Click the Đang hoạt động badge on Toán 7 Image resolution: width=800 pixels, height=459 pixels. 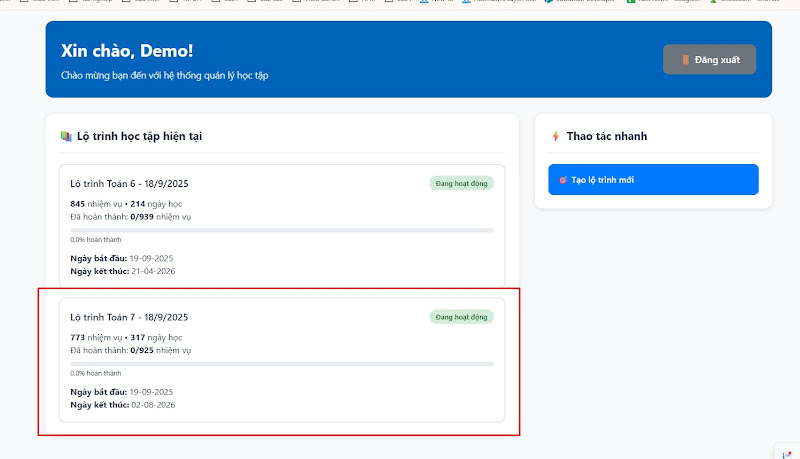click(x=461, y=316)
